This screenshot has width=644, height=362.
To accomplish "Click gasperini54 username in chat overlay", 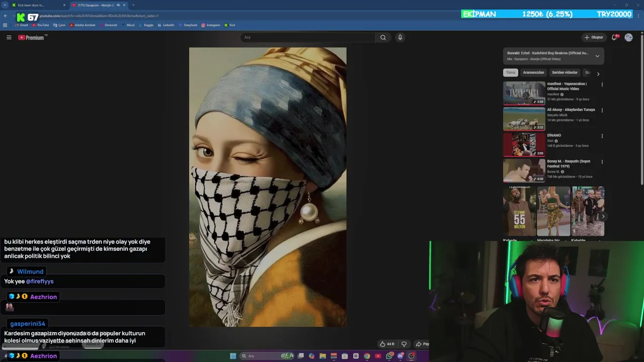I will [28, 324].
